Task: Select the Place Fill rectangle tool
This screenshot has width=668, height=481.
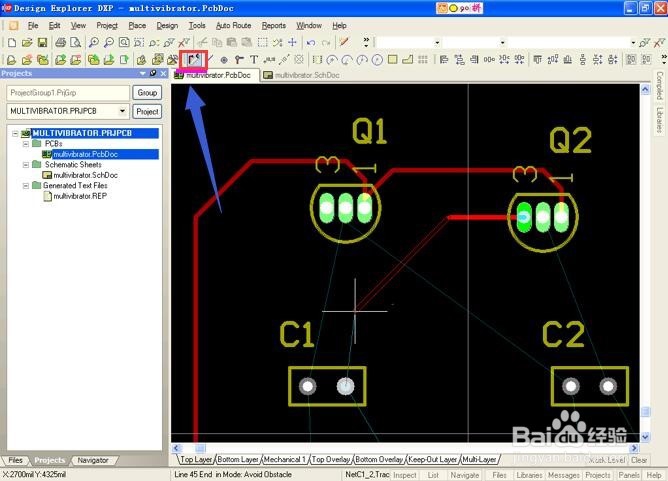Action: click(392, 60)
